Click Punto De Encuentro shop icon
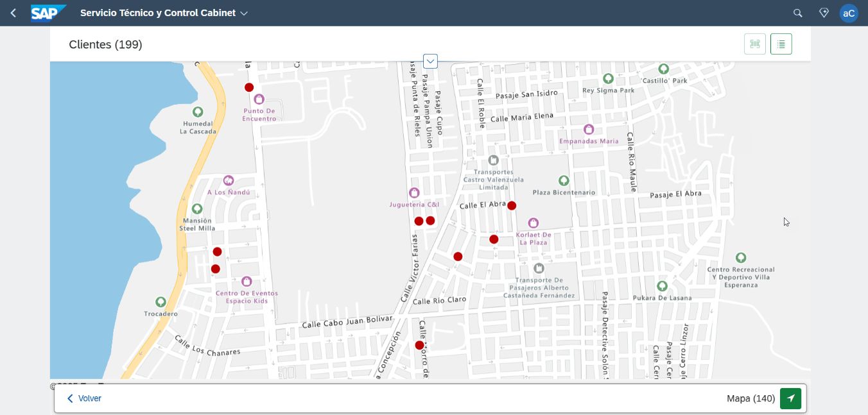The image size is (868, 415). point(259,99)
